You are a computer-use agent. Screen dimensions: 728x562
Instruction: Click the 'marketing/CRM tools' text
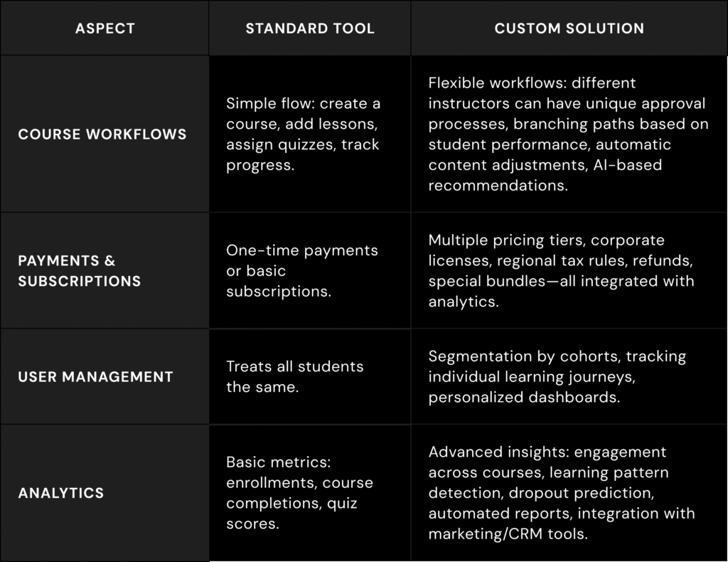point(508,534)
